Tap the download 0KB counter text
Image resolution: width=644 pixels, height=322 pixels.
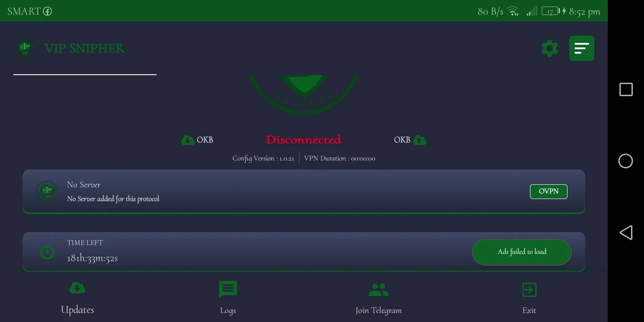pos(205,140)
